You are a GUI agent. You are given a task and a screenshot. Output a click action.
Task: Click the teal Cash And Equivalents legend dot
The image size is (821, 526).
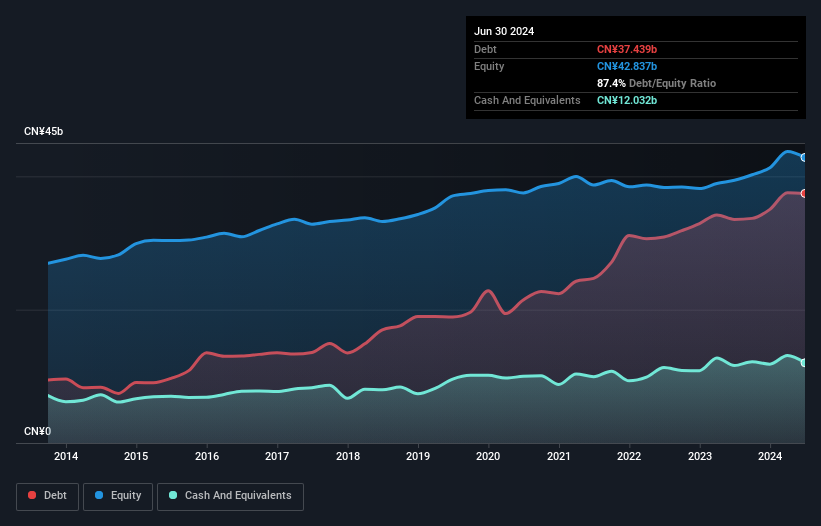[173, 495]
